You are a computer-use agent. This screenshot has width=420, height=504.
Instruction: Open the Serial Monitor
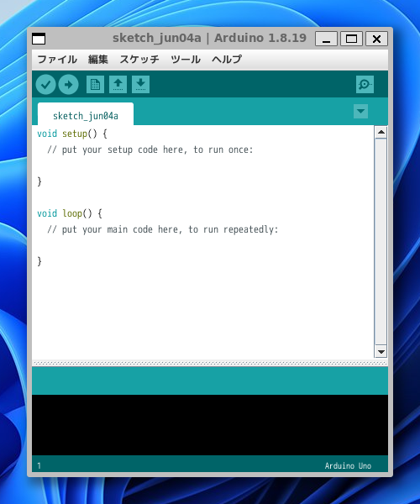(365, 85)
